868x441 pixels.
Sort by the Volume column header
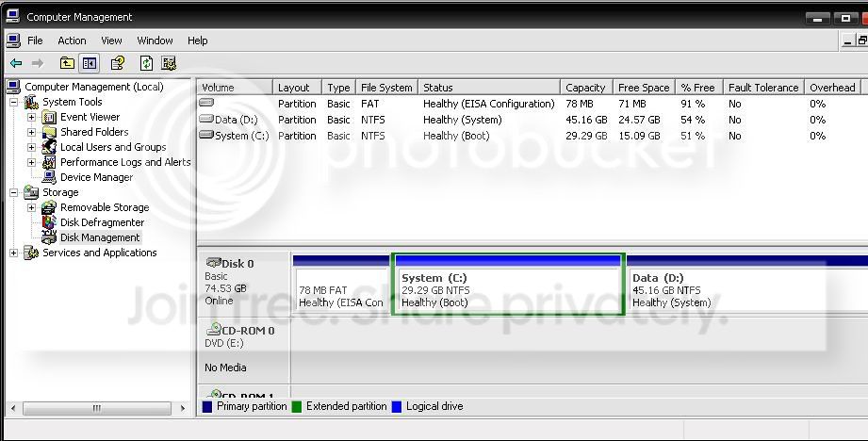tap(236, 88)
